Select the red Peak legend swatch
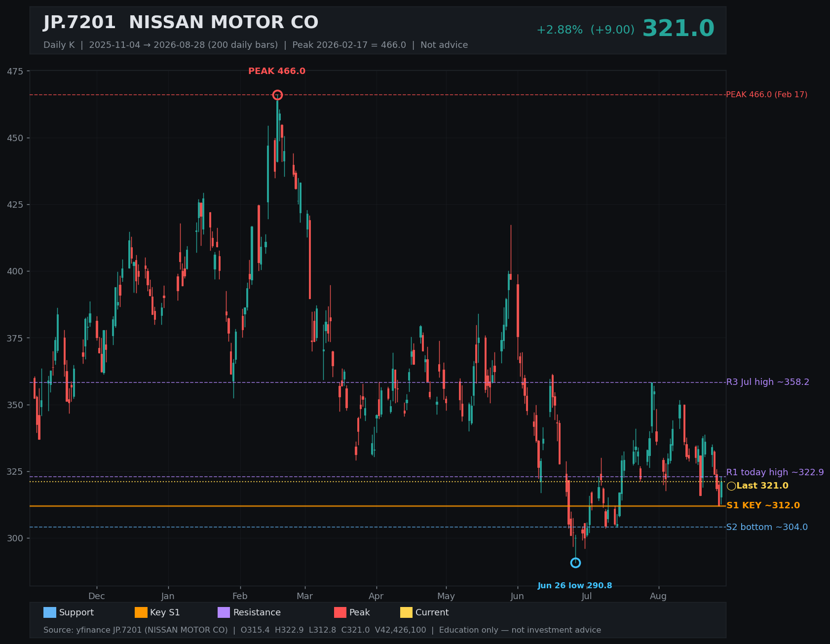This screenshot has width=830, height=644. point(340,612)
